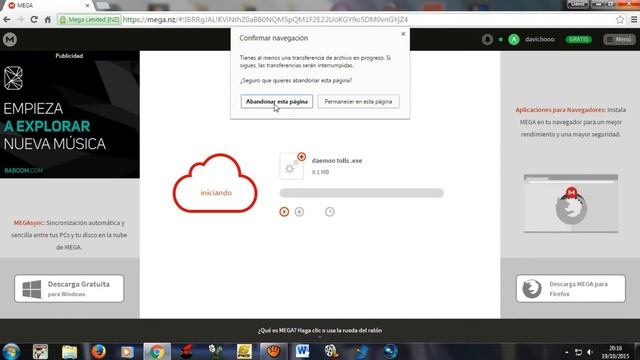Image resolution: width=640 pixels, height=360 pixels.
Task: Click the download progress bar
Action: click(361, 193)
